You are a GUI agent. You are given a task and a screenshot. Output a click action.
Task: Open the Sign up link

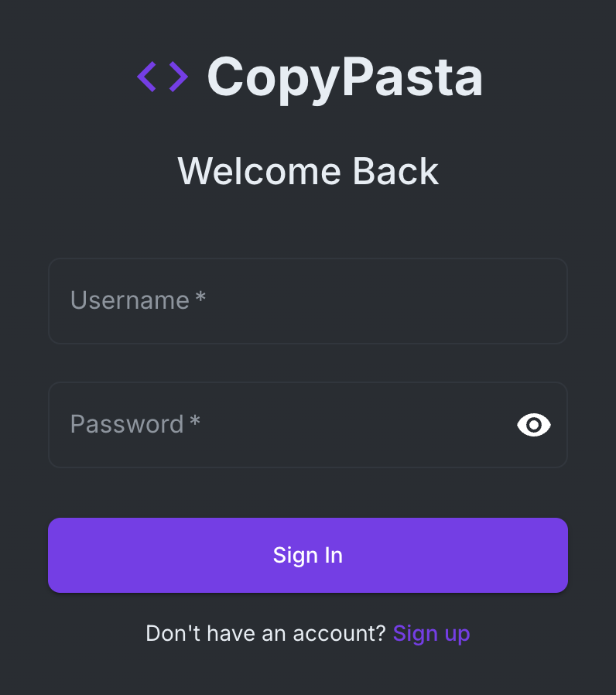coord(431,634)
